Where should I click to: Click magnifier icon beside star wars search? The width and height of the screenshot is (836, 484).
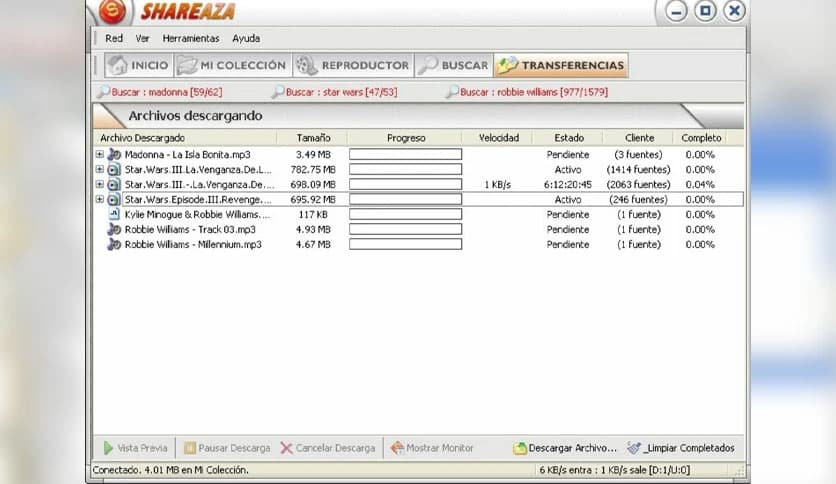(x=277, y=92)
